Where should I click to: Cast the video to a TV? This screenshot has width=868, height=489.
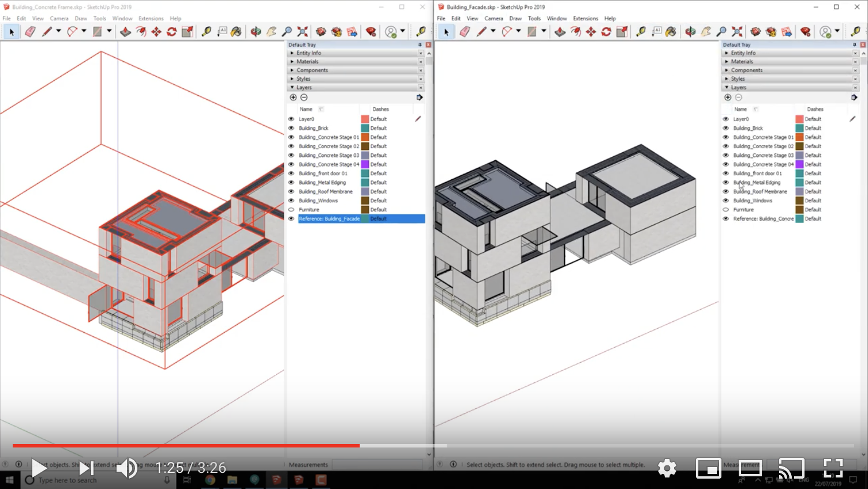(x=791, y=468)
